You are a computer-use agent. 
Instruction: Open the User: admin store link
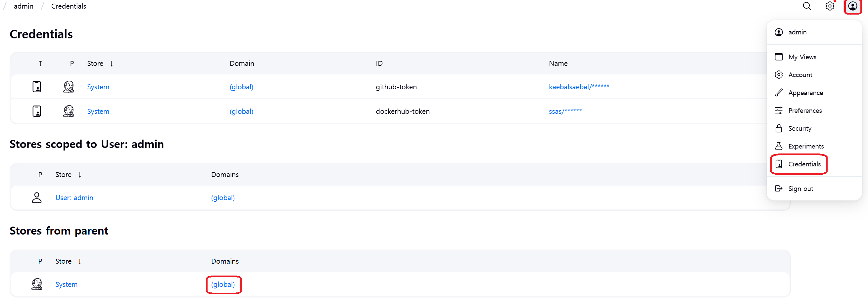pos(74,197)
